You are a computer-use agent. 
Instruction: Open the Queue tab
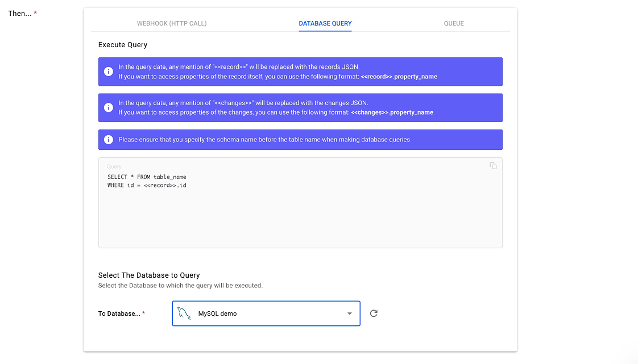(x=454, y=23)
